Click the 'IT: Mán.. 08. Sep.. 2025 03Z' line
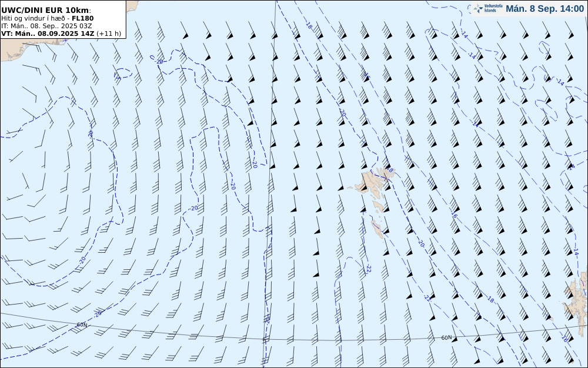Image resolution: width=588 pixels, height=368 pixels. 46,26
